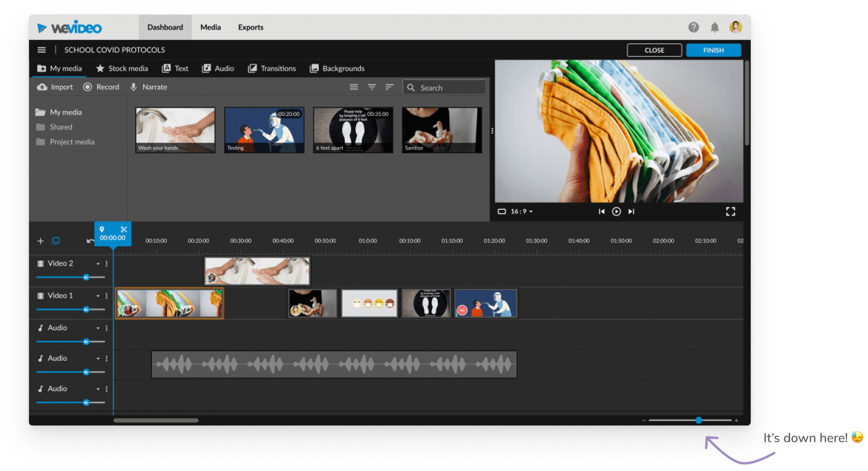The image size is (868, 471).
Task: Add a new track with the plus icon
Action: pos(40,241)
